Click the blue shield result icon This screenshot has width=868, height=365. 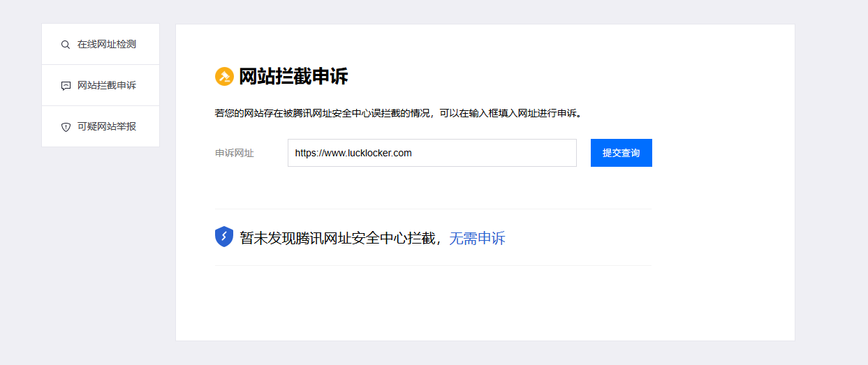223,237
